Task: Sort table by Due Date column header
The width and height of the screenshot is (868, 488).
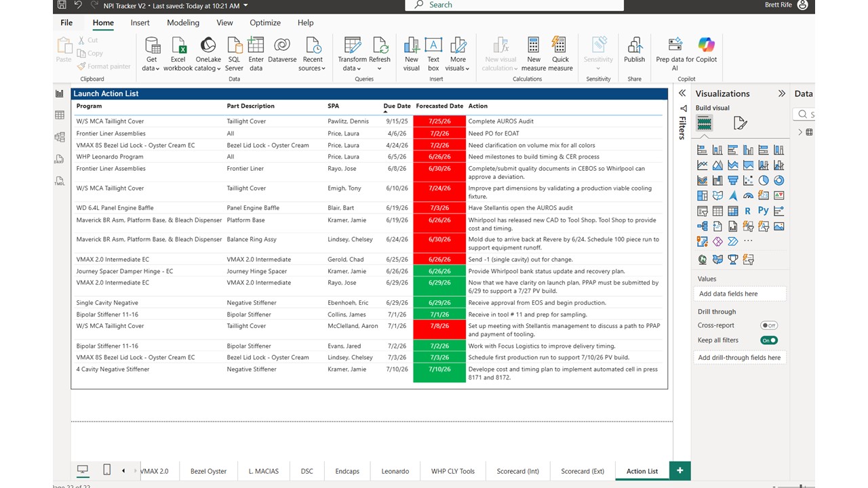Action: tap(397, 106)
